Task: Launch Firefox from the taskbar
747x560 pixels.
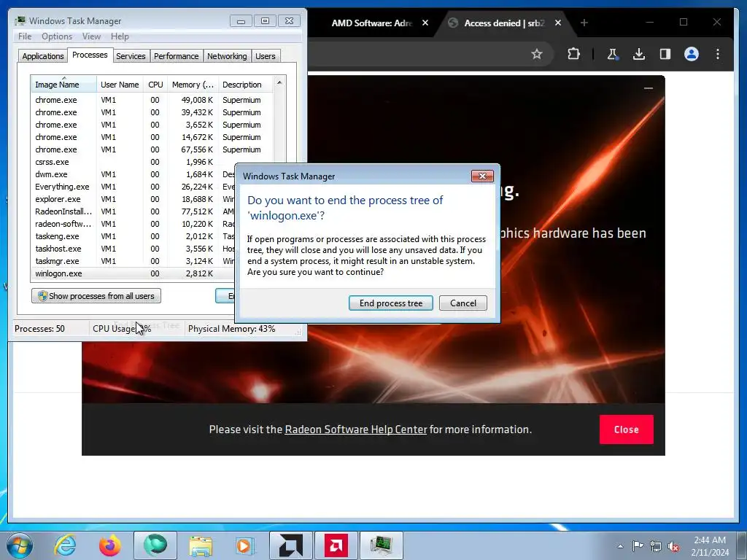Action: 109,545
